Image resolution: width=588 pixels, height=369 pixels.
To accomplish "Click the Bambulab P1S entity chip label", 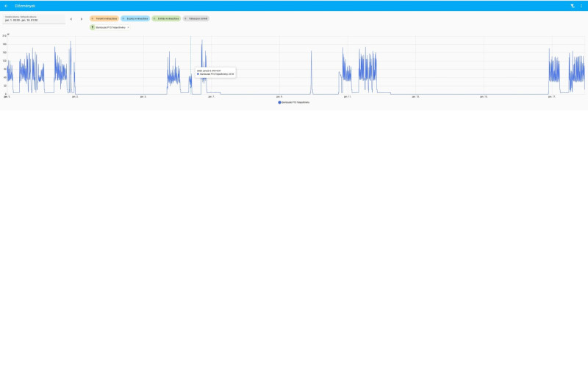I will tap(111, 27).
